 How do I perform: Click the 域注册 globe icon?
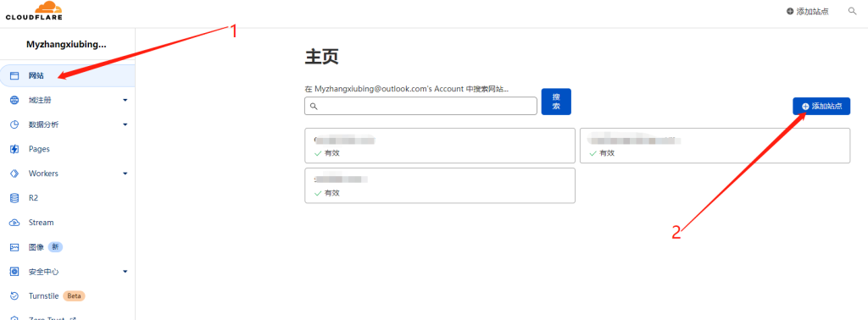[x=15, y=100]
